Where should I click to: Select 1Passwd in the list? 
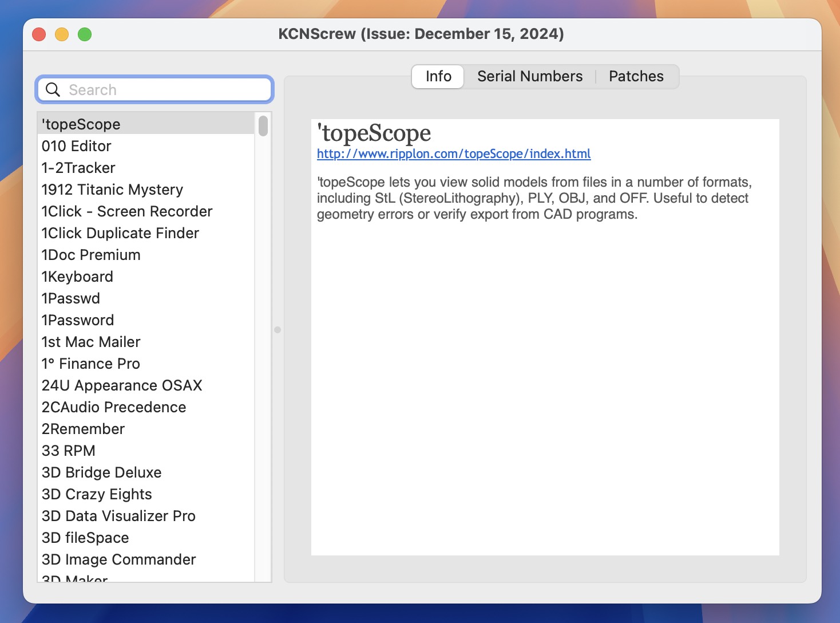click(x=146, y=298)
